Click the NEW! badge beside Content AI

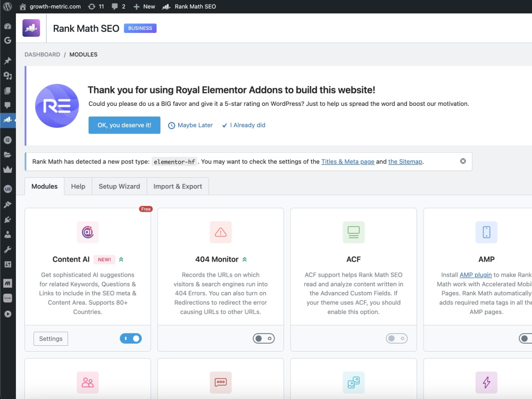[104, 260]
